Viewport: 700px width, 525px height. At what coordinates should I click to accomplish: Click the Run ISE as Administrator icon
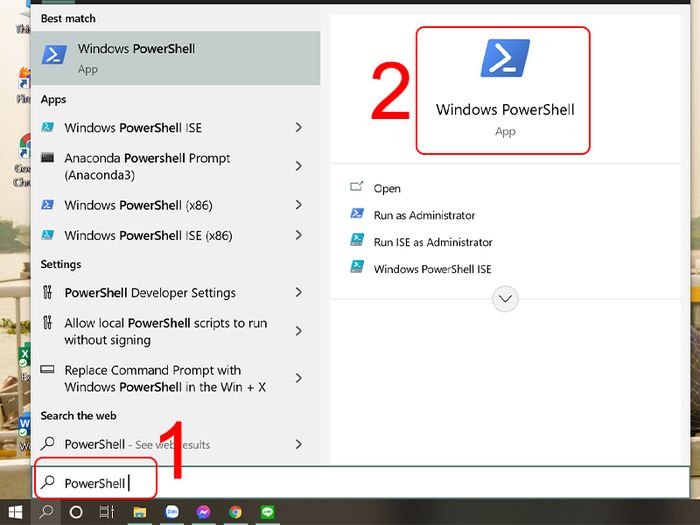click(357, 240)
